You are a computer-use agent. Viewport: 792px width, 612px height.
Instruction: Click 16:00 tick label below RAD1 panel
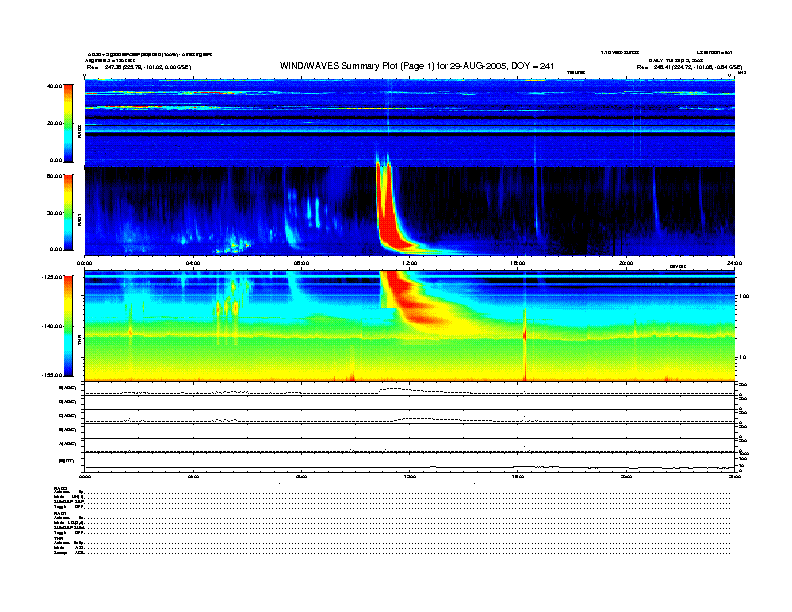click(x=518, y=263)
